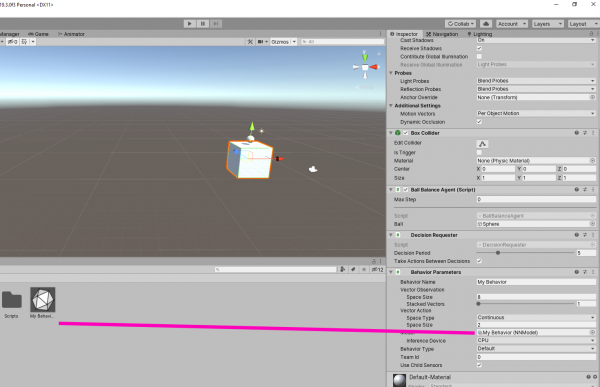The width and height of the screenshot is (600, 387).
Task: Switch to the Navigation tab
Action: click(442, 34)
